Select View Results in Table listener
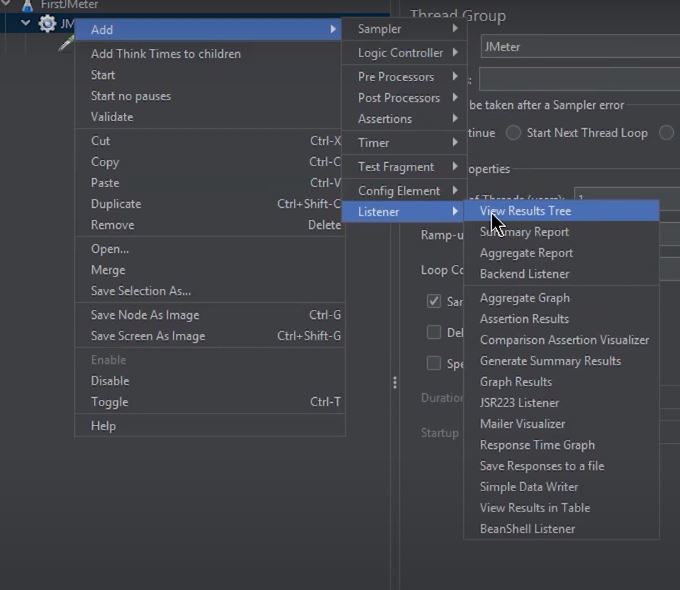The width and height of the screenshot is (680, 590). click(x=535, y=508)
